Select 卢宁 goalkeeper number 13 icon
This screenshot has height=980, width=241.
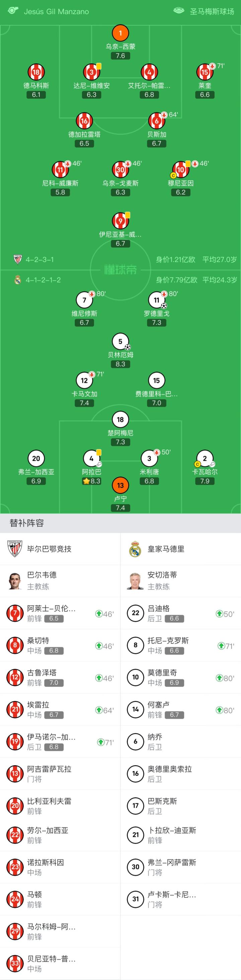click(x=120, y=485)
